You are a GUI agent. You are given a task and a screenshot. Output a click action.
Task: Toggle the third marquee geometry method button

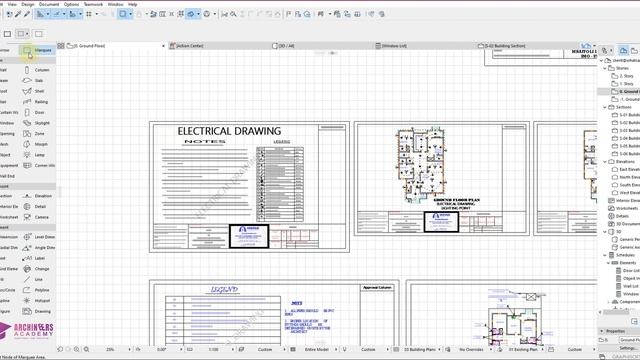pyautogui.click(x=38, y=34)
